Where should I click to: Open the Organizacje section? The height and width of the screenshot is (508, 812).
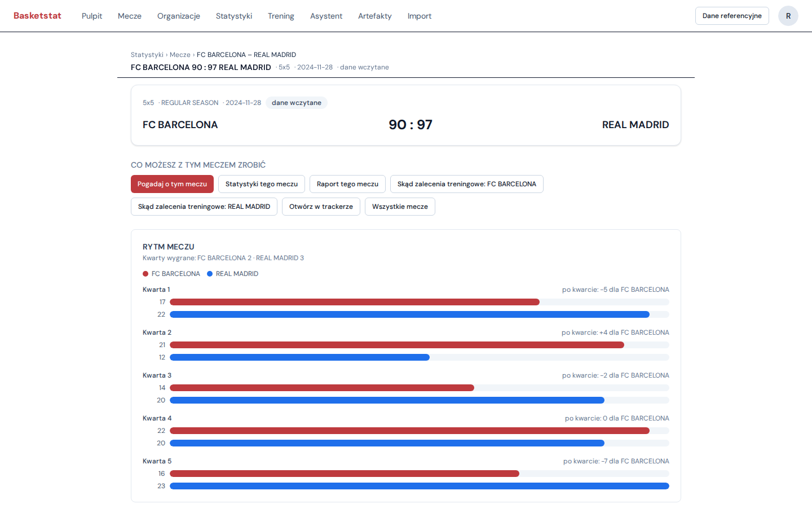click(x=179, y=16)
